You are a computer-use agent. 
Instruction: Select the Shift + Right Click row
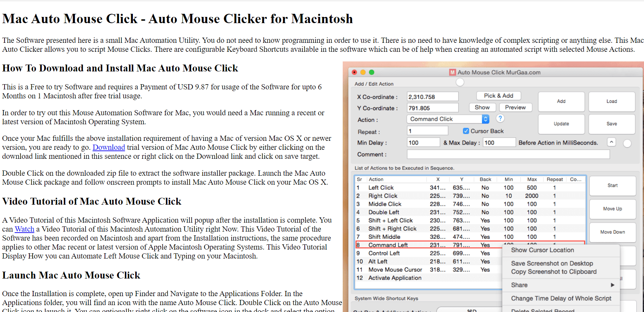pyautogui.click(x=470, y=228)
